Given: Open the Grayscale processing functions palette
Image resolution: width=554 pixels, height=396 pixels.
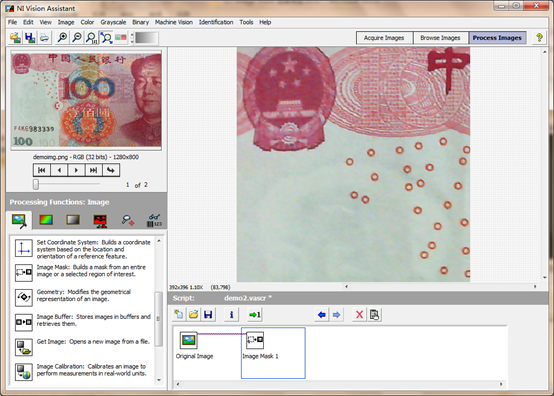Looking at the screenshot, I should [x=73, y=220].
